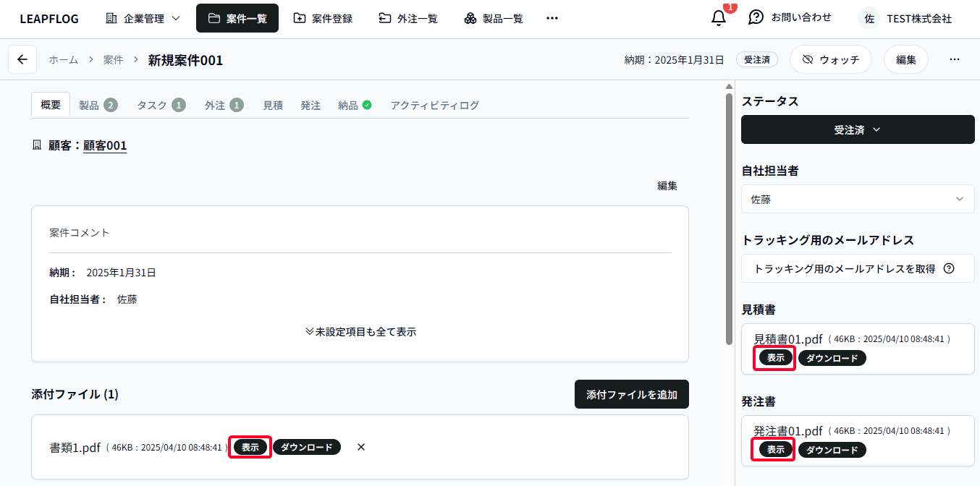
Task: Expand 未設定項目も全て表示 to show all fields
Action: coord(360,331)
